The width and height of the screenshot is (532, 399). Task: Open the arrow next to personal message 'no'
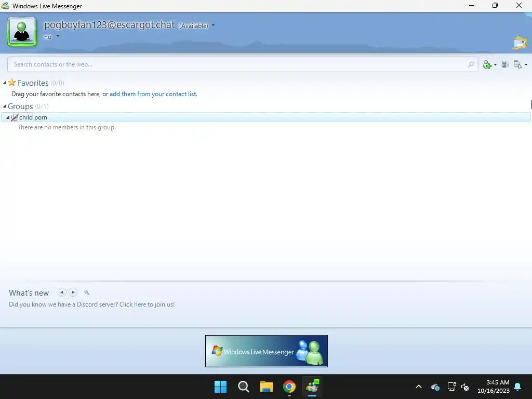coord(58,36)
